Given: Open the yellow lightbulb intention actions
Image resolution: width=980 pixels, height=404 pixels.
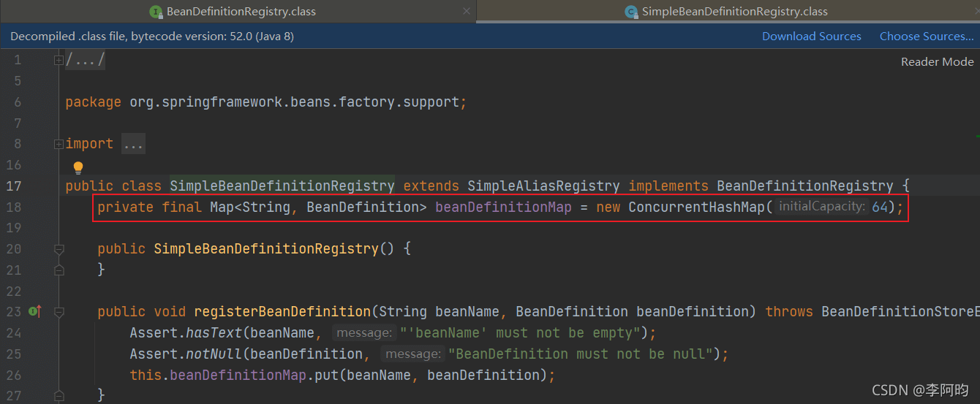Looking at the screenshot, I should pos(78,168).
